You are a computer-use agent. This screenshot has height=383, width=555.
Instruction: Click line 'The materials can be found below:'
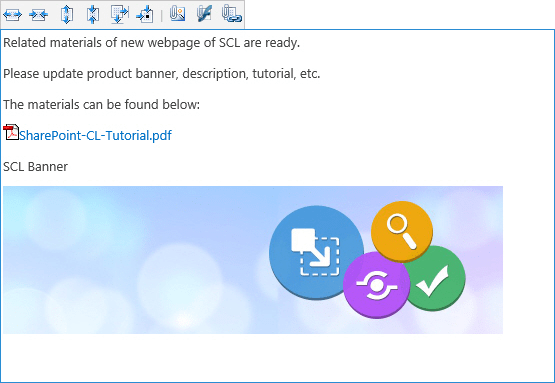point(102,104)
